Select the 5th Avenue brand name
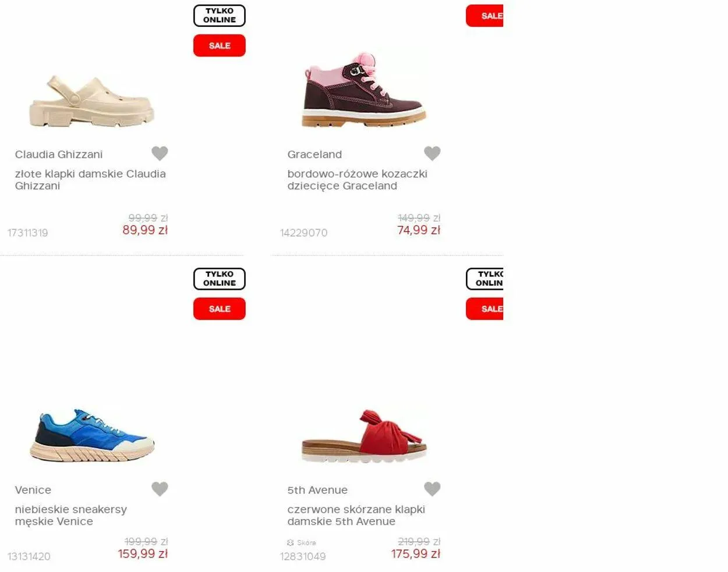 tap(317, 490)
